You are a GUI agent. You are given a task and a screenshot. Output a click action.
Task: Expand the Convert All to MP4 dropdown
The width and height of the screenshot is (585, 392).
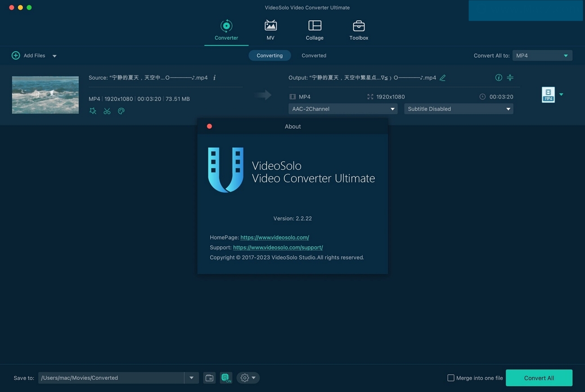click(x=542, y=56)
